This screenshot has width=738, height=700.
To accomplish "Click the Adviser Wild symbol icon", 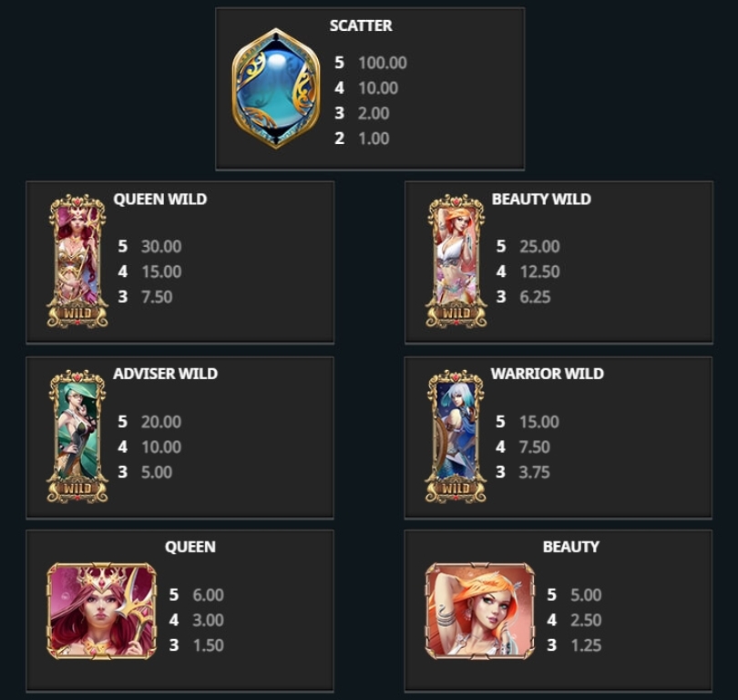I will point(77,437).
